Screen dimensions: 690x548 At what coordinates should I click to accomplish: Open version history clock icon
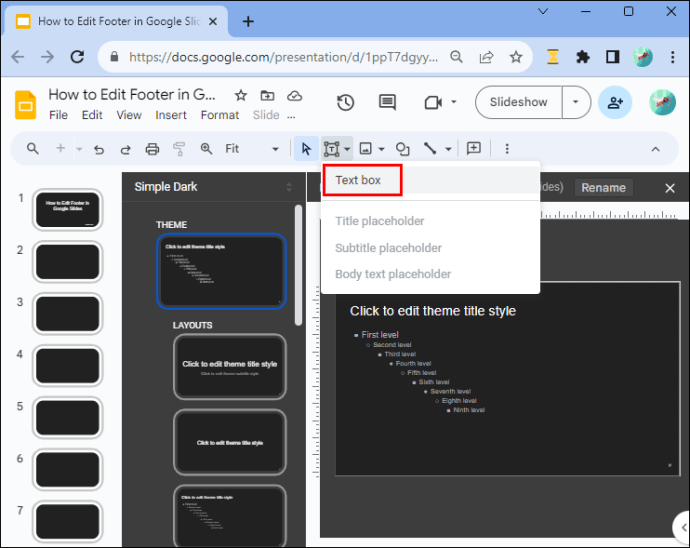(345, 103)
